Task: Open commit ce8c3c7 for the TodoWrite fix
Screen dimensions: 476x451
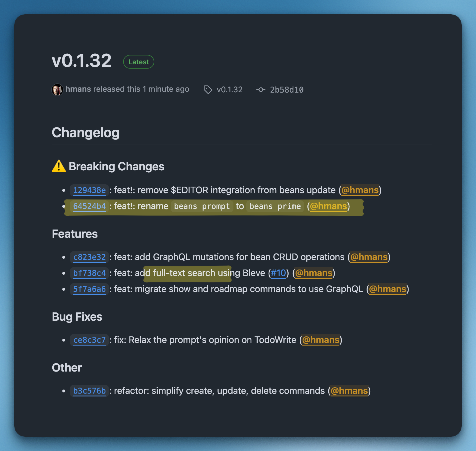Action: [x=89, y=340]
